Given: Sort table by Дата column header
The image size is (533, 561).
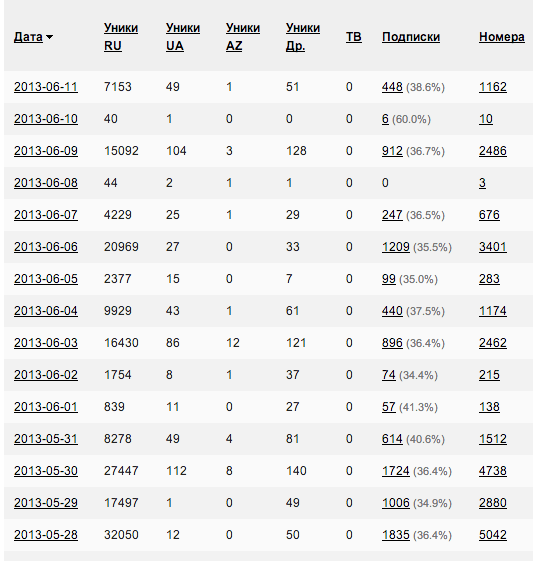Looking at the screenshot, I should coord(28,37).
